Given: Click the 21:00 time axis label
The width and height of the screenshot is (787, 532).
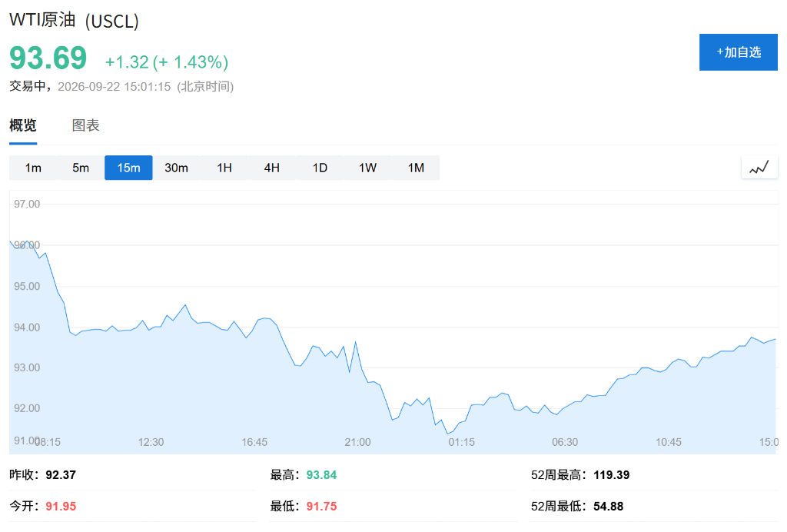Looking at the screenshot, I should pyautogui.click(x=357, y=442).
